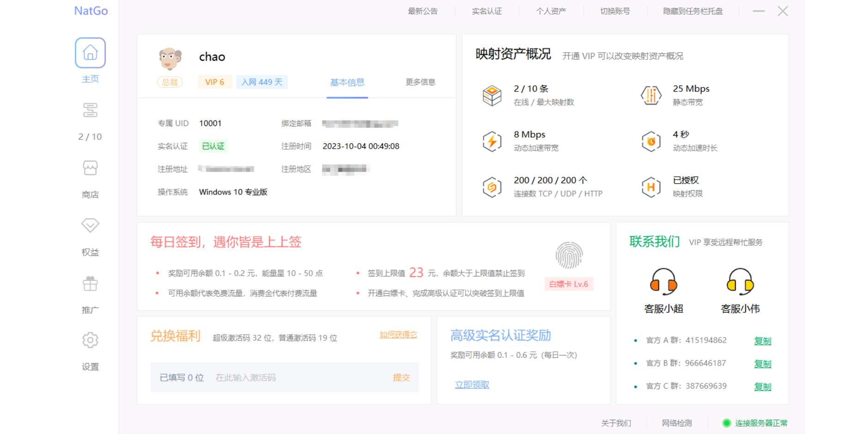Open the promotion gift icon in sidebar
The image size is (868, 434).
coord(90,283)
